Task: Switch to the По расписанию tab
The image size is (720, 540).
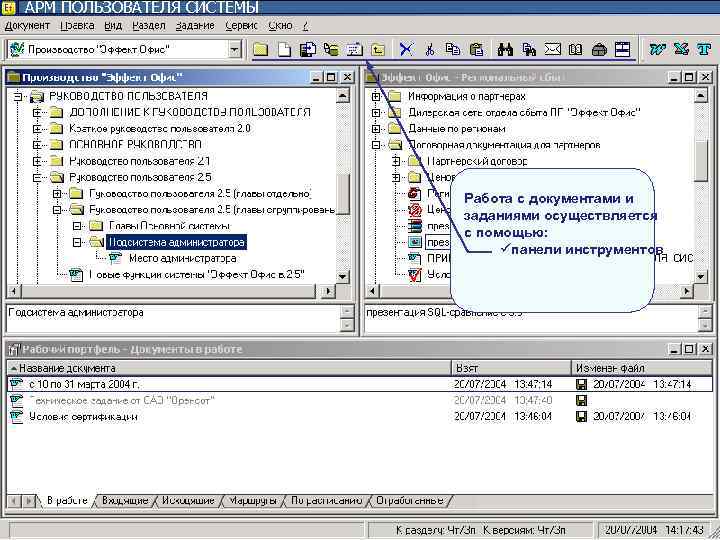Action: pos(326,501)
